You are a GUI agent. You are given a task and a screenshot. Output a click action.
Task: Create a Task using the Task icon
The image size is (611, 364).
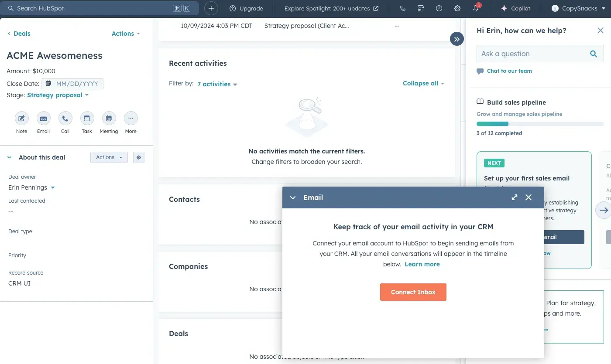click(x=87, y=119)
